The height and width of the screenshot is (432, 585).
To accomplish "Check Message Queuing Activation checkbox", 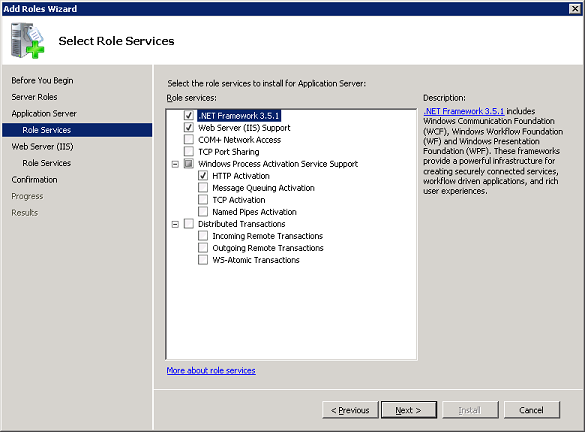I will point(203,188).
